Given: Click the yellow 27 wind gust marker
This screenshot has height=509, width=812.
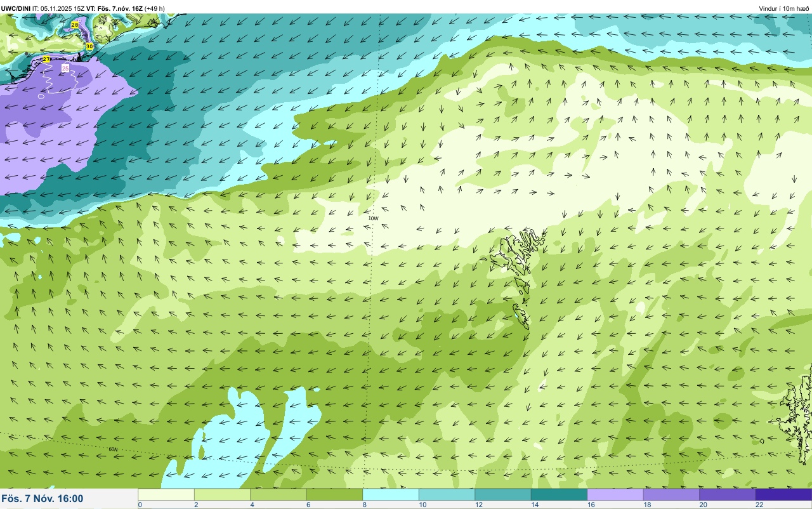Looking at the screenshot, I should point(46,59).
